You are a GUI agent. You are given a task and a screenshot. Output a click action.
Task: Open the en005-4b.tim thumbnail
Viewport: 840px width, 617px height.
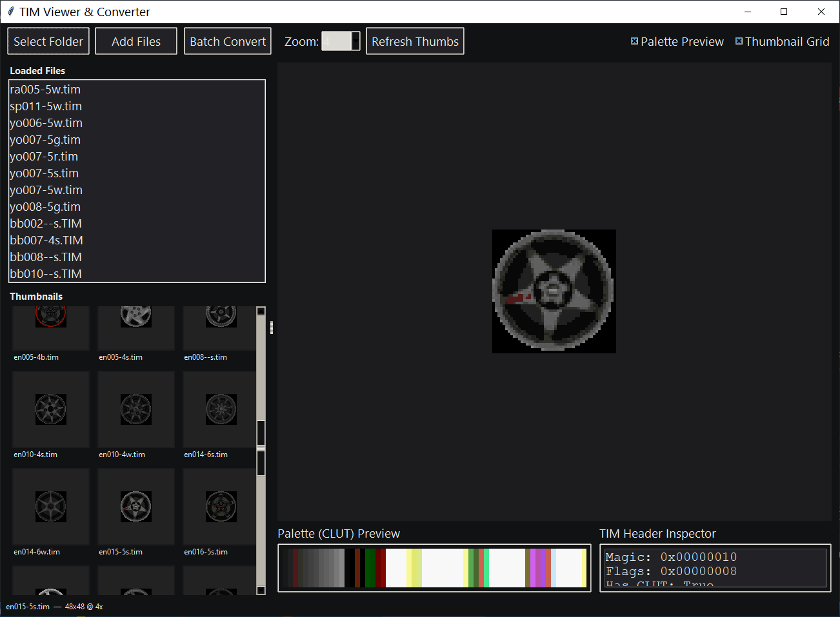click(51, 328)
